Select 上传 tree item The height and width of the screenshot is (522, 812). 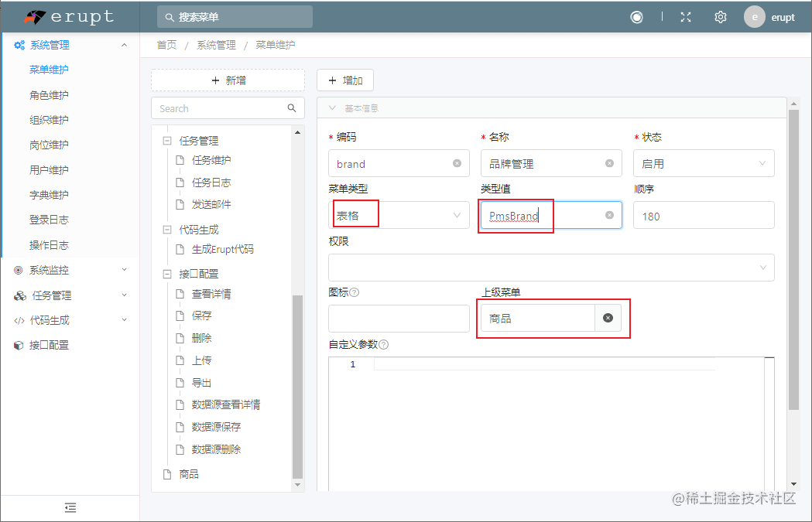click(x=201, y=360)
